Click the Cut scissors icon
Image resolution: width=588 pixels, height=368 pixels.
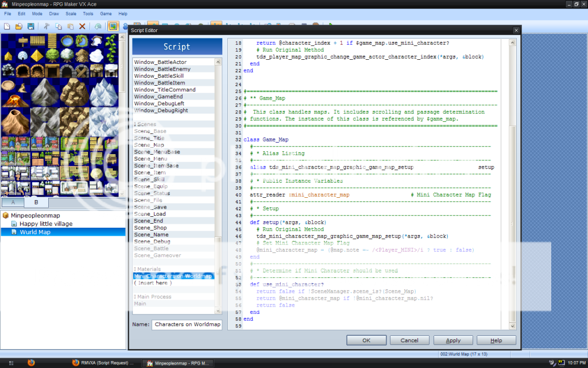click(47, 26)
